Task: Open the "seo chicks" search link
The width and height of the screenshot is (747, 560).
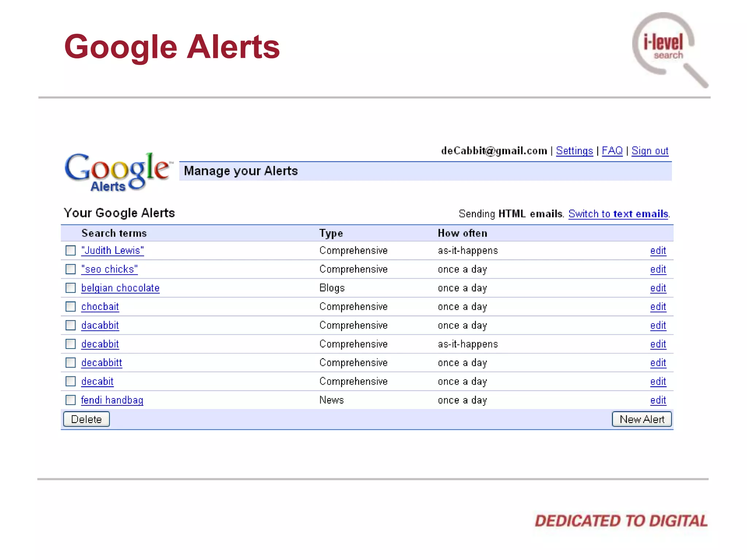Action: click(109, 269)
